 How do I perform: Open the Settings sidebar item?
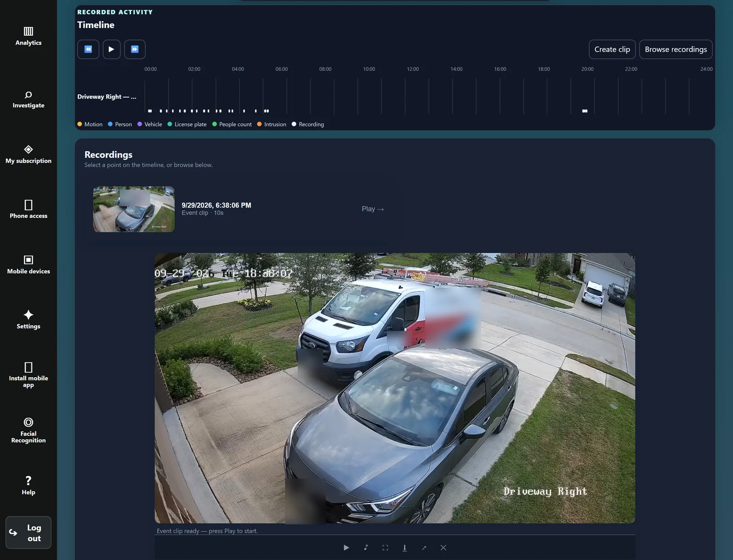click(x=28, y=320)
